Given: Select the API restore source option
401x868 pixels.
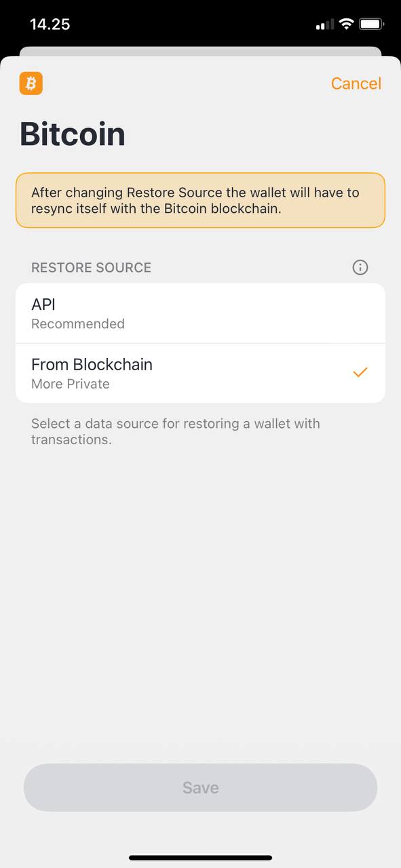Looking at the screenshot, I should (200, 313).
